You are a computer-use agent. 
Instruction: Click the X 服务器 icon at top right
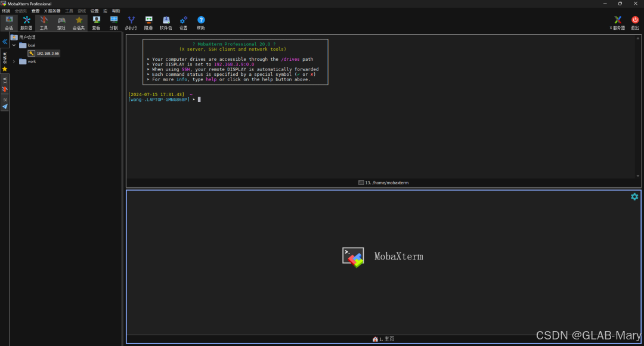[x=617, y=23]
